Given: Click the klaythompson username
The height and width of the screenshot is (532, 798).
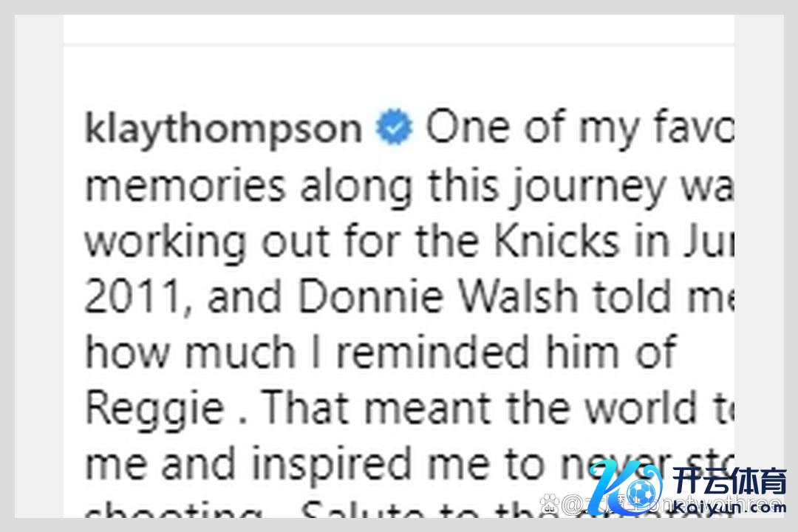Looking at the screenshot, I should [x=223, y=129].
